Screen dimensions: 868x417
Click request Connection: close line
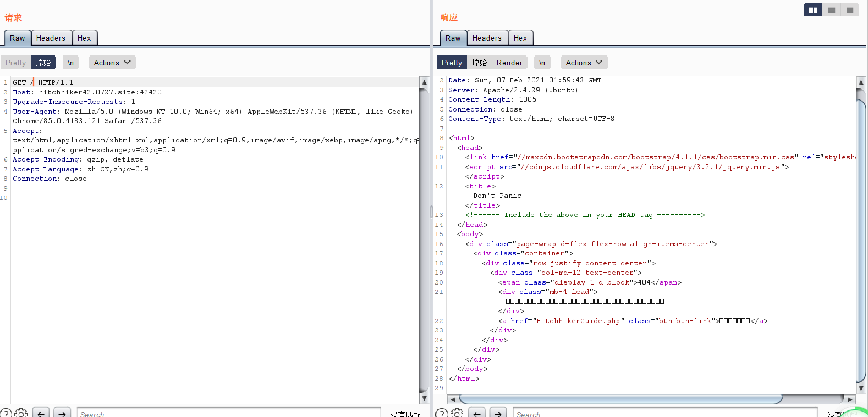tap(50, 179)
